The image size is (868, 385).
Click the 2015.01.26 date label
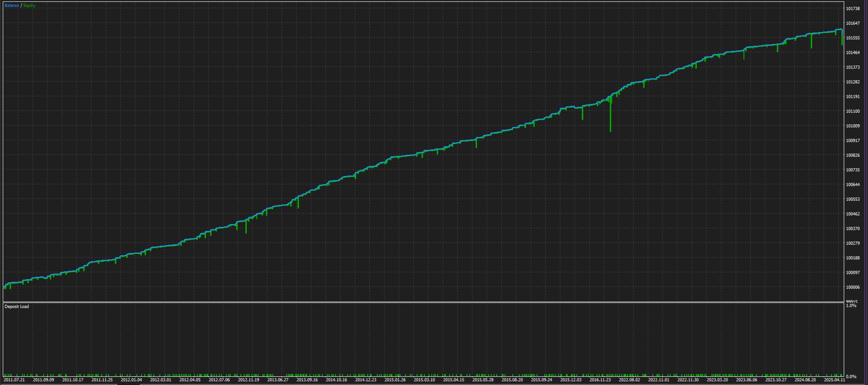[395, 380]
